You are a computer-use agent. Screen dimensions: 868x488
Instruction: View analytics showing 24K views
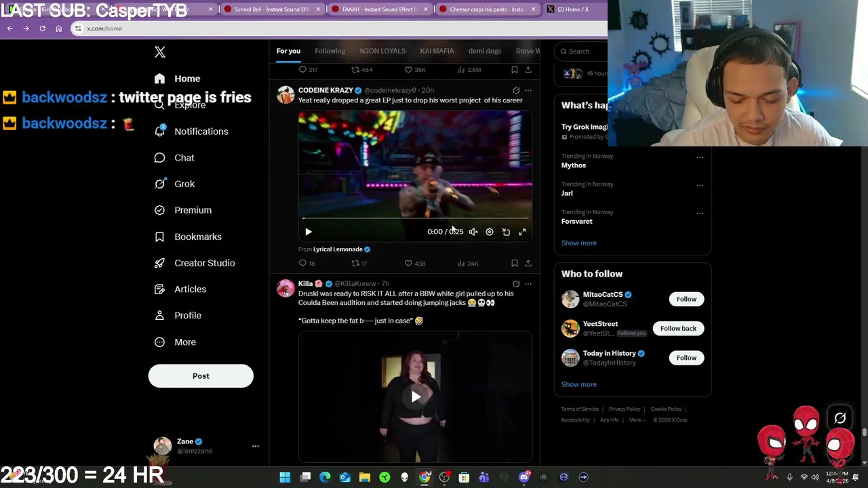point(468,263)
